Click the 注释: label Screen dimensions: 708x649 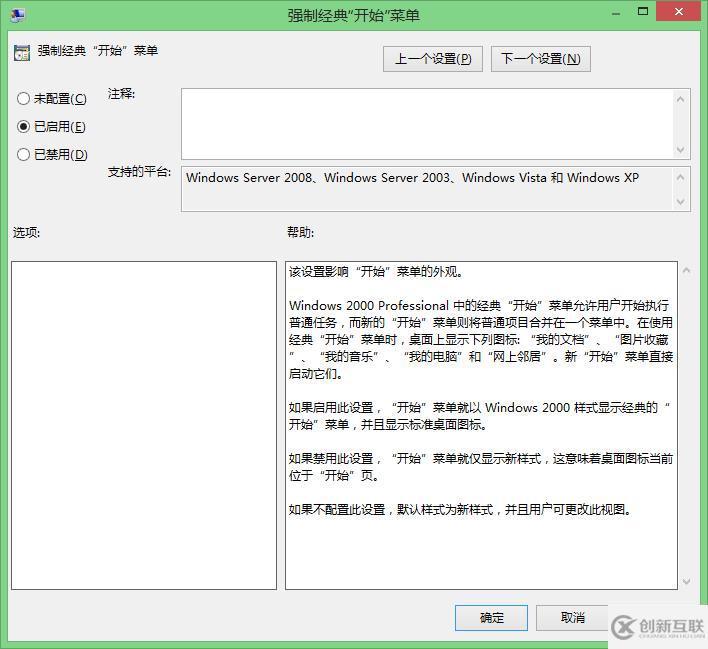click(x=121, y=94)
